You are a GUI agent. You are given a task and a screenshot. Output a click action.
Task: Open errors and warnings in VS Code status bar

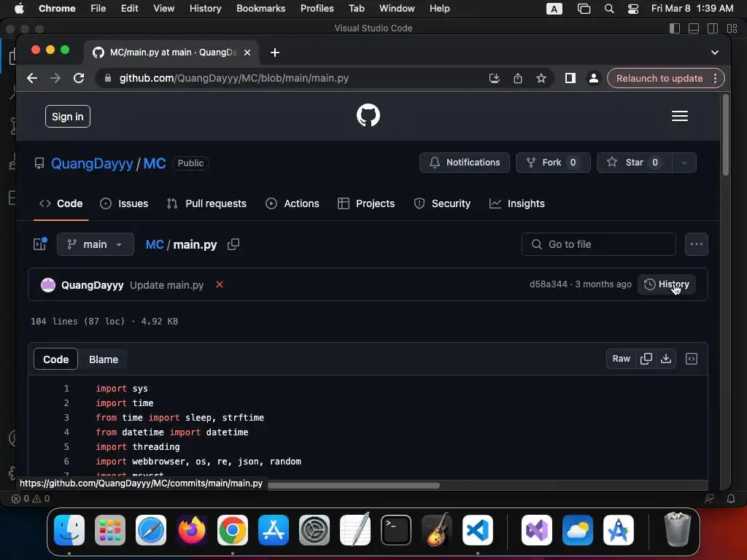click(31, 499)
